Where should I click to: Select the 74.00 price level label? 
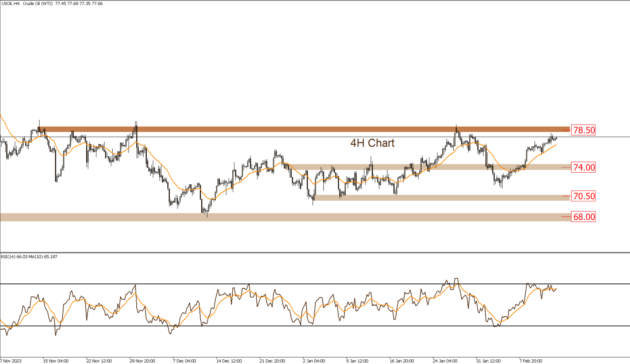[583, 167]
